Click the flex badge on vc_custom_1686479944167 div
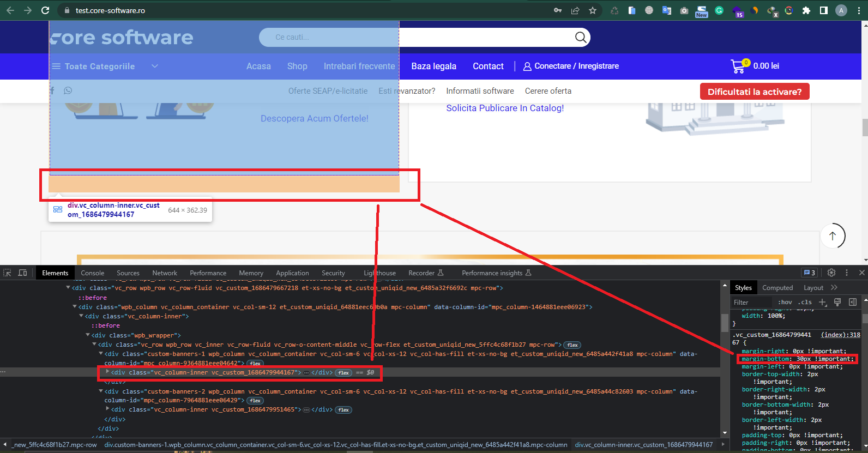Viewport: 868px width, 453px height. (343, 373)
